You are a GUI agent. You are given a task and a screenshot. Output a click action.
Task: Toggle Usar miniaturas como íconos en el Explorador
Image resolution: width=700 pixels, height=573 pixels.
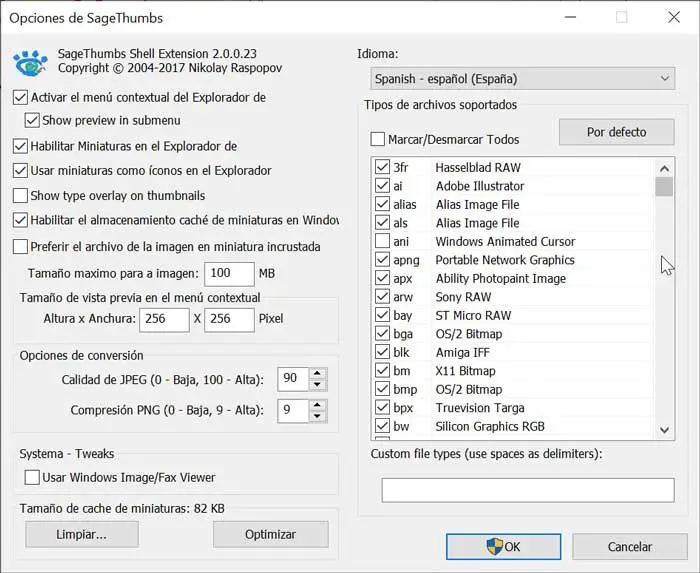click(20, 170)
